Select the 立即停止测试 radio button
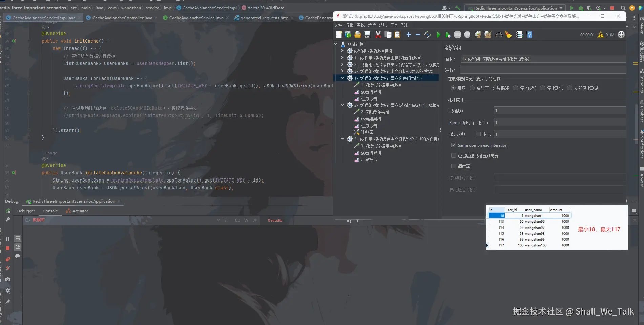The height and width of the screenshot is (325, 644). (x=569, y=88)
